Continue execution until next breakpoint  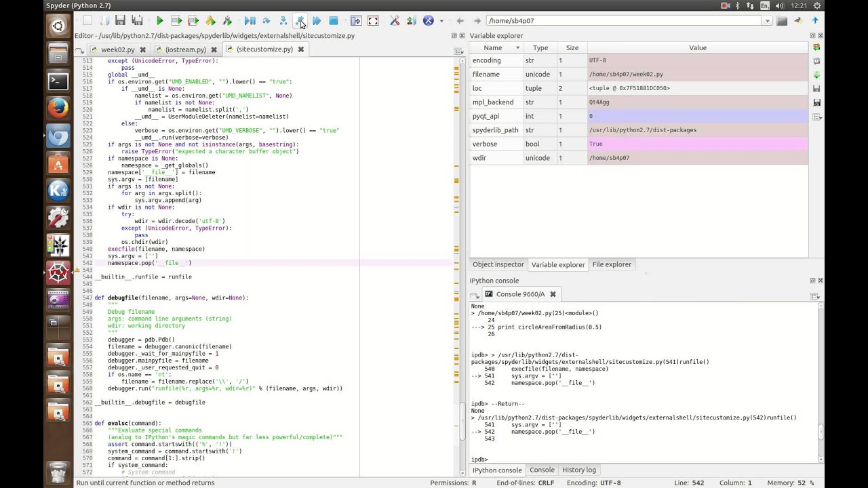[317, 21]
